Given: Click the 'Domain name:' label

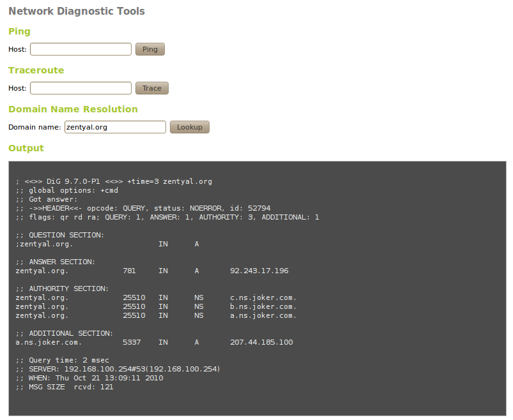Looking at the screenshot, I should [x=34, y=127].
